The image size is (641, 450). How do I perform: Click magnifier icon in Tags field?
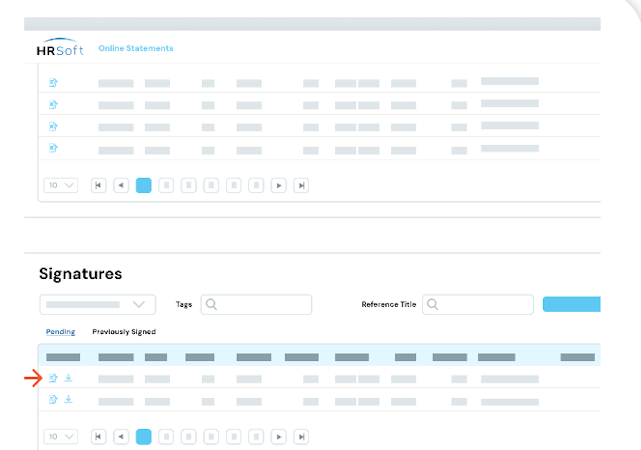[x=211, y=304]
